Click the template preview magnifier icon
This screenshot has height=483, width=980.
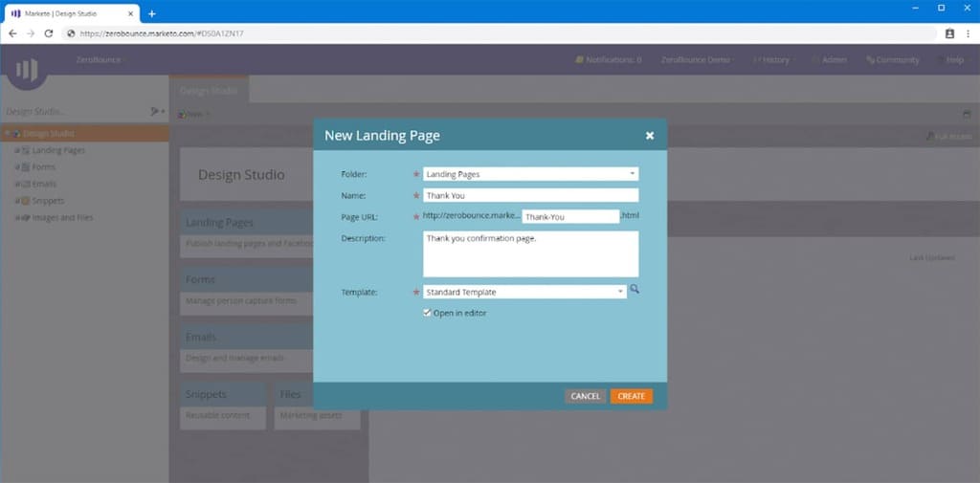click(x=635, y=289)
